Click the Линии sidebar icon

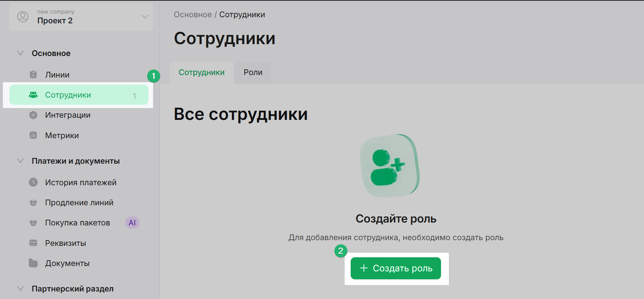[x=33, y=75]
